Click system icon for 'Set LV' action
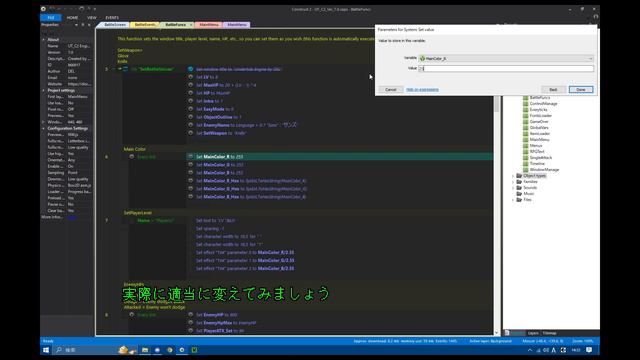Screen dimensions: 640x360 point(191,77)
